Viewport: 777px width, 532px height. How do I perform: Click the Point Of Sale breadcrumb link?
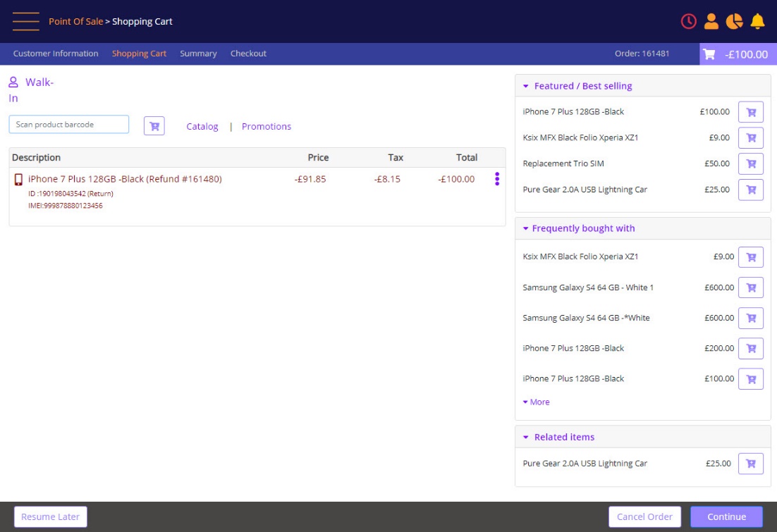(x=76, y=21)
